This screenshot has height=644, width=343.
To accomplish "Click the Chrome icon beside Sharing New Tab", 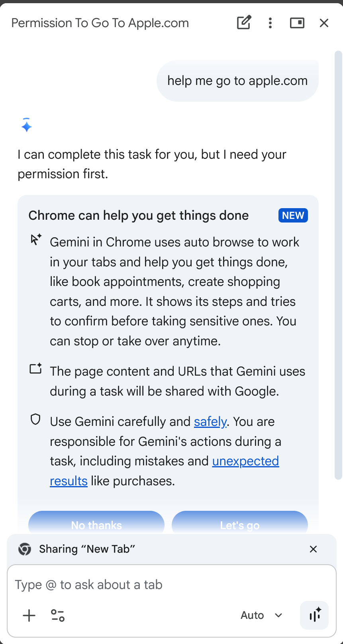I will [x=25, y=549].
